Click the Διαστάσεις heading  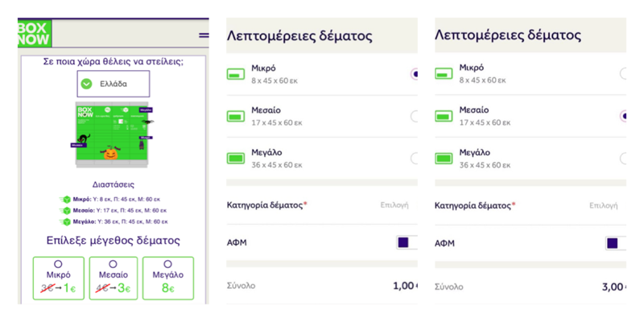[x=113, y=185]
